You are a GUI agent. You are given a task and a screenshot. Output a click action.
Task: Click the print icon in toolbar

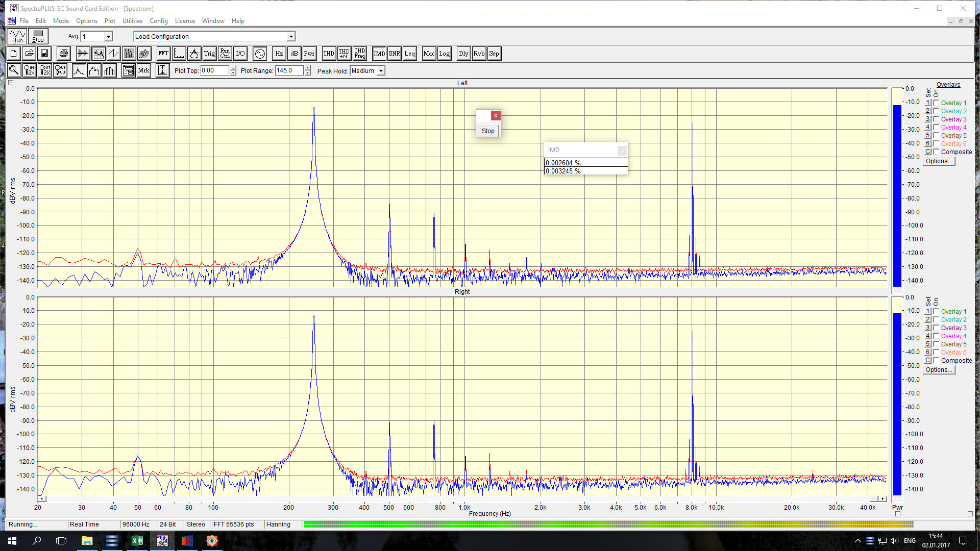[63, 54]
